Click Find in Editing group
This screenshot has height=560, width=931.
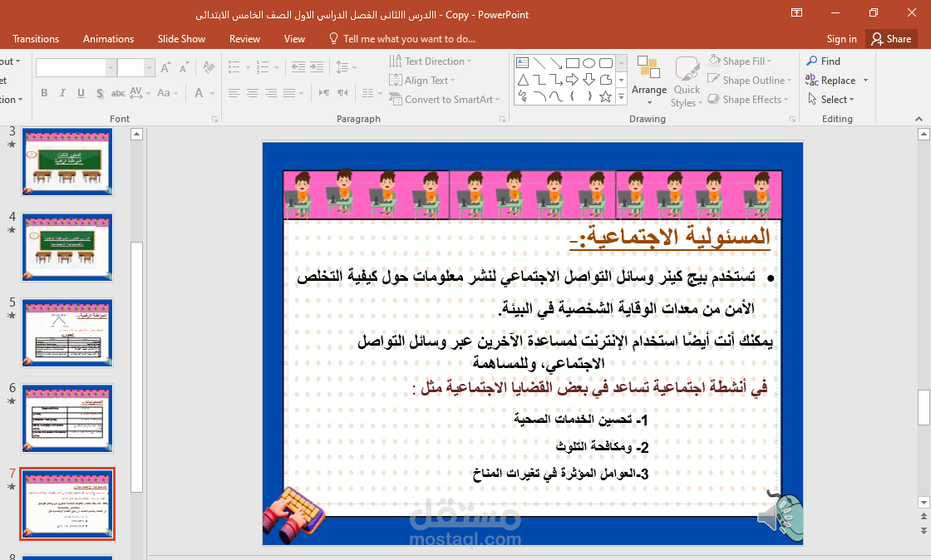tap(824, 61)
